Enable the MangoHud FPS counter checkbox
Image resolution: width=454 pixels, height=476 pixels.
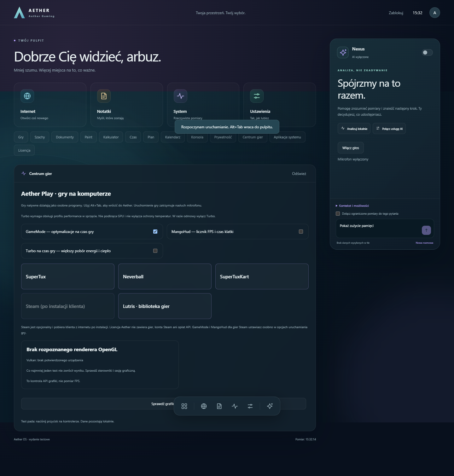[301, 231]
